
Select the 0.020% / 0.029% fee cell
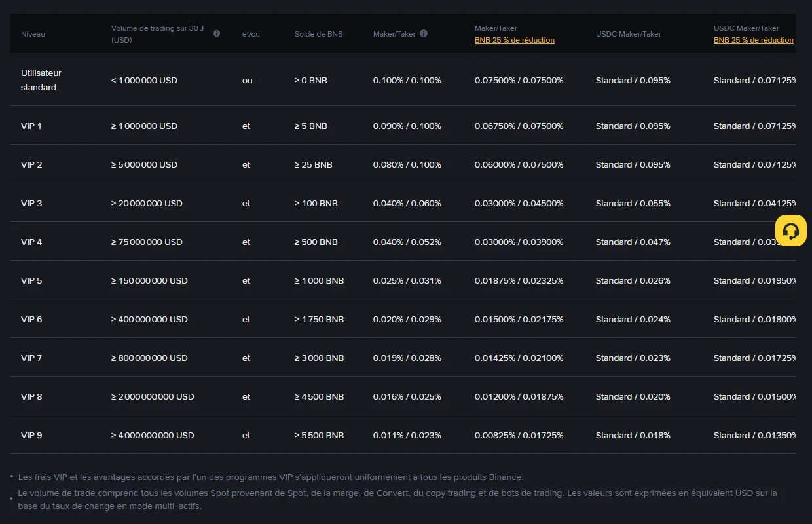[407, 319]
